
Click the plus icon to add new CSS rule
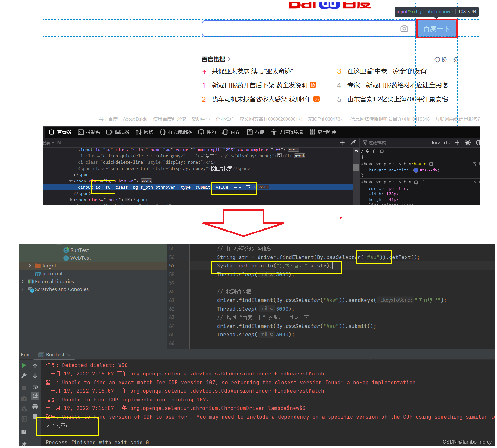(x=457, y=143)
